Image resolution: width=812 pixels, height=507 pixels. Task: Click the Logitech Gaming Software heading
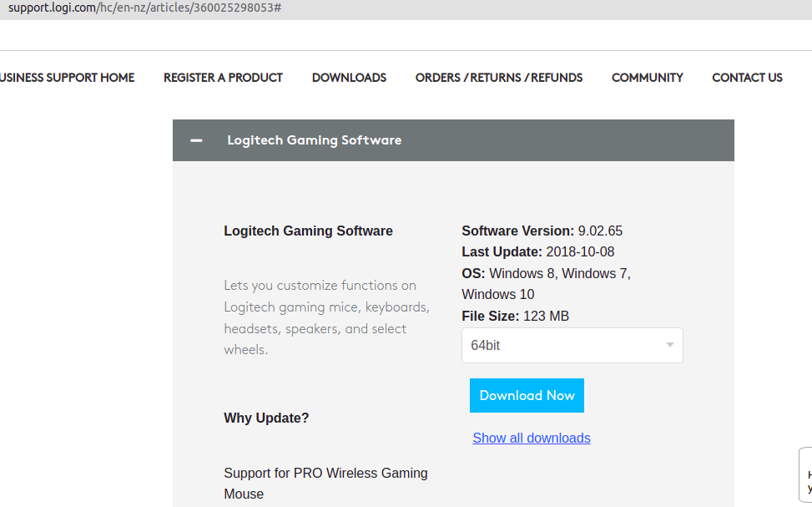[314, 139]
